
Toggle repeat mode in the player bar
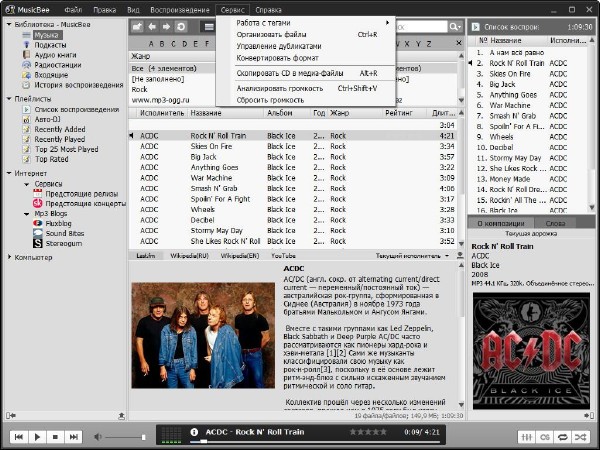point(563,437)
